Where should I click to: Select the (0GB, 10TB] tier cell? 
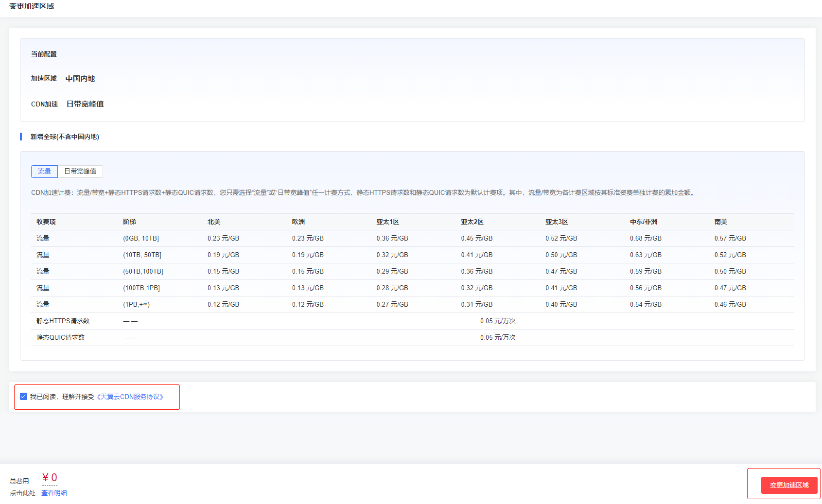pyautogui.click(x=141, y=238)
